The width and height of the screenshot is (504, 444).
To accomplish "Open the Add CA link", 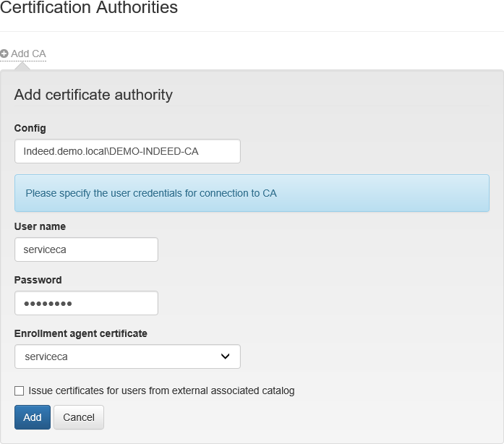I will click(28, 54).
